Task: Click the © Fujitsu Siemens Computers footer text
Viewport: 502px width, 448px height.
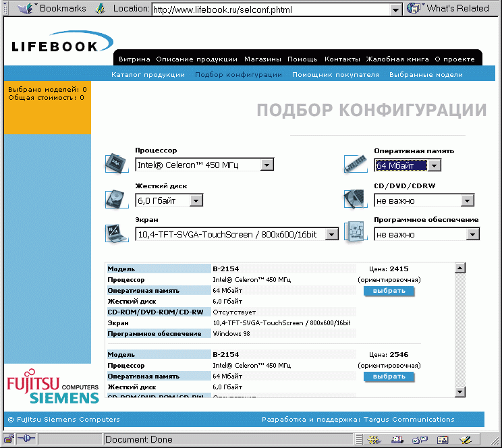Action: click(63, 420)
